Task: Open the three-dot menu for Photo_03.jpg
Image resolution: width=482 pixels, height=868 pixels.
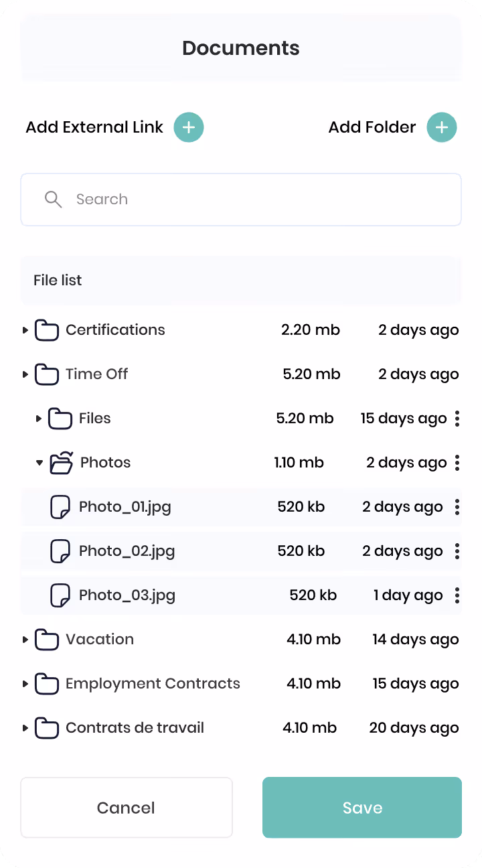Action: pos(457,595)
